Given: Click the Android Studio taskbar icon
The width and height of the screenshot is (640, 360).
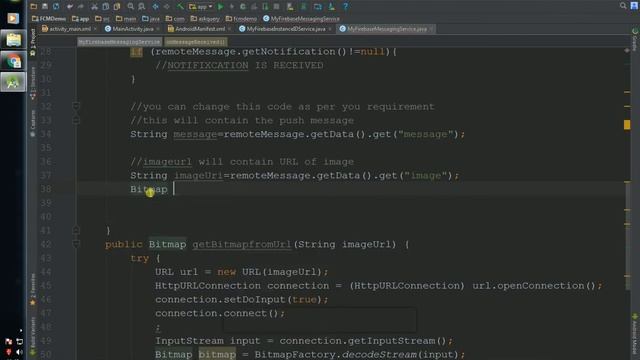Looking at the screenshot, I should pos(13,82).
